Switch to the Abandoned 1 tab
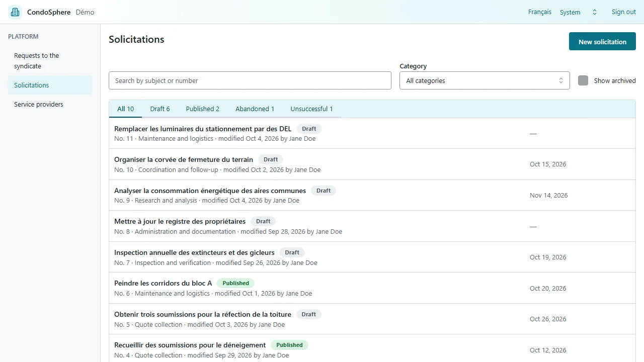The width and height of the screenshot is (644, 362). point(255,109)
